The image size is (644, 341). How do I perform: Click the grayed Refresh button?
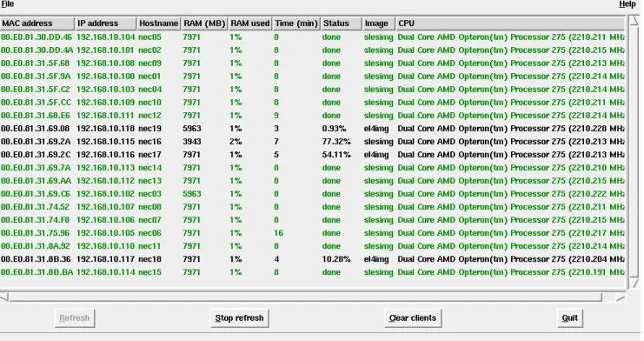75,318
